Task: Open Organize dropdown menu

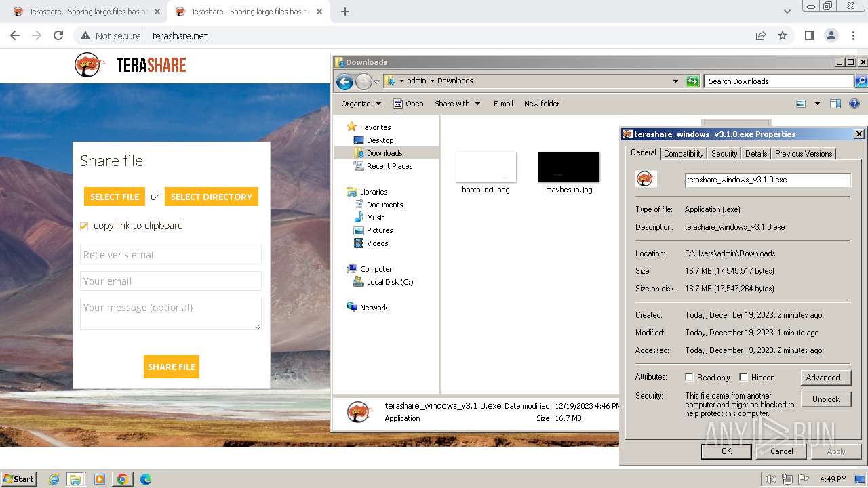Action: pyautogui.click(x=361, y=104)
